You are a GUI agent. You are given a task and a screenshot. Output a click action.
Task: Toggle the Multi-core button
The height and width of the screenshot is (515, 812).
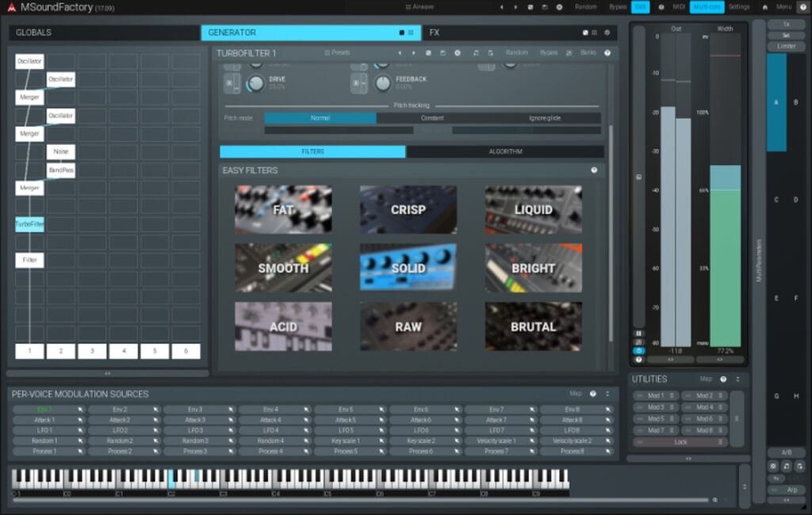pyautogui.click(x=707, y=7)
